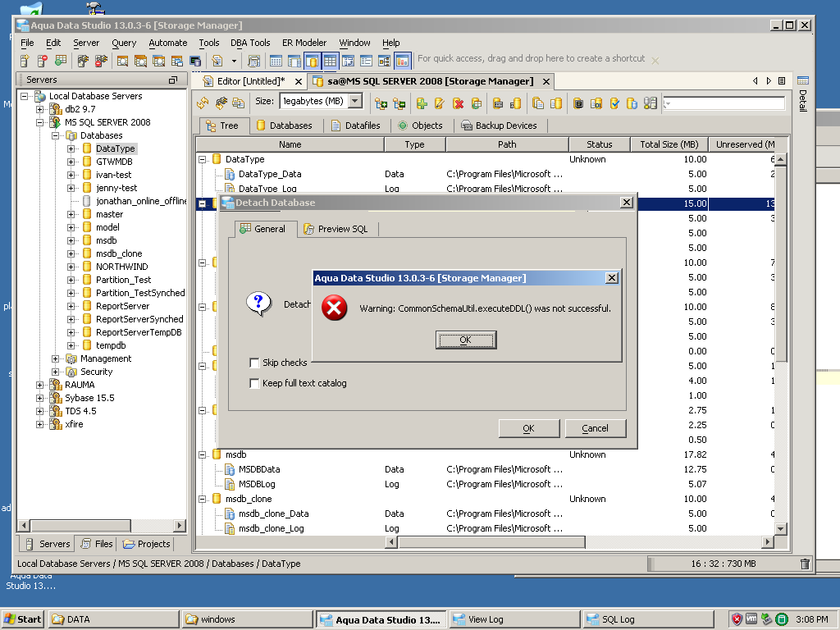Enable Keep full text catalog checkbox
The height and width of the screenshot is (630, 840).
pos(254,383)
